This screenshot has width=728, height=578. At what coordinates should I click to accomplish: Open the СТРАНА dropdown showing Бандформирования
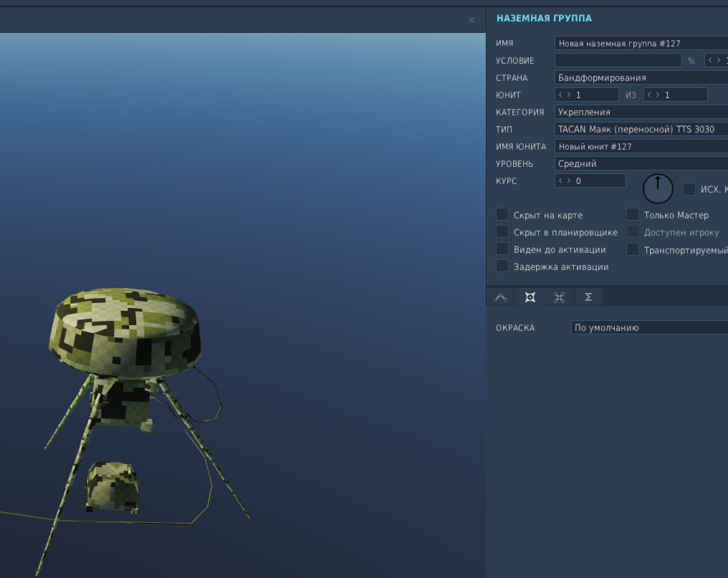(641, 77)
